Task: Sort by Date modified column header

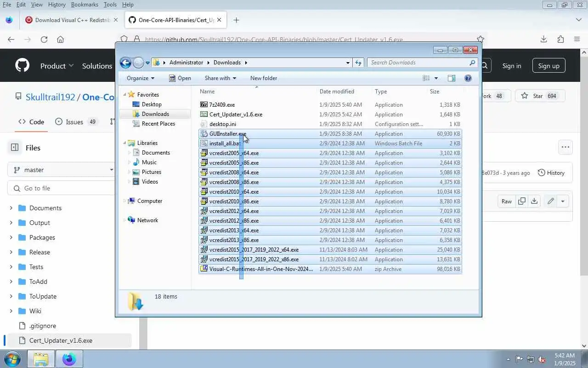Action: 337,92
